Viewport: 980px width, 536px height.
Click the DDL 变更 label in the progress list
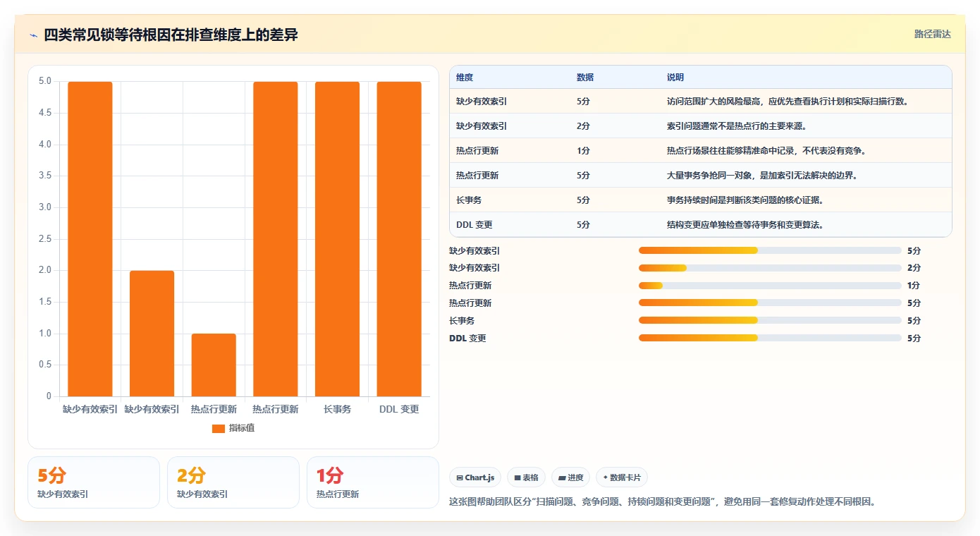(x=467, y=339)
